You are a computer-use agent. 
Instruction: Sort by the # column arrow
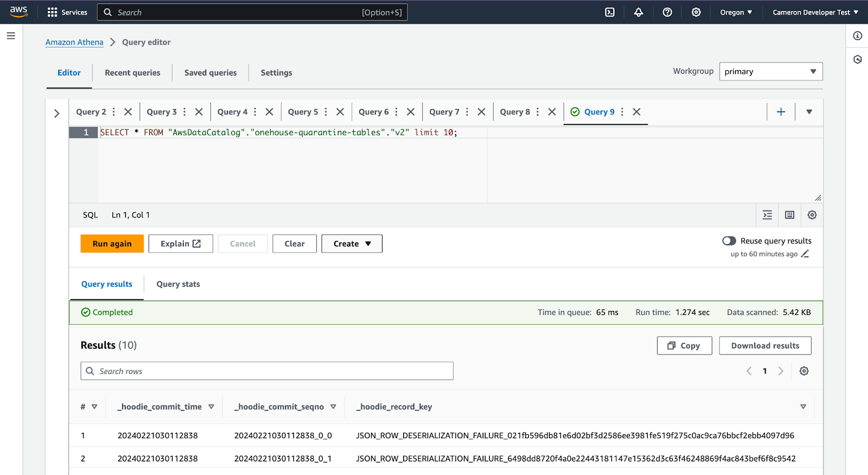[94, 407]
